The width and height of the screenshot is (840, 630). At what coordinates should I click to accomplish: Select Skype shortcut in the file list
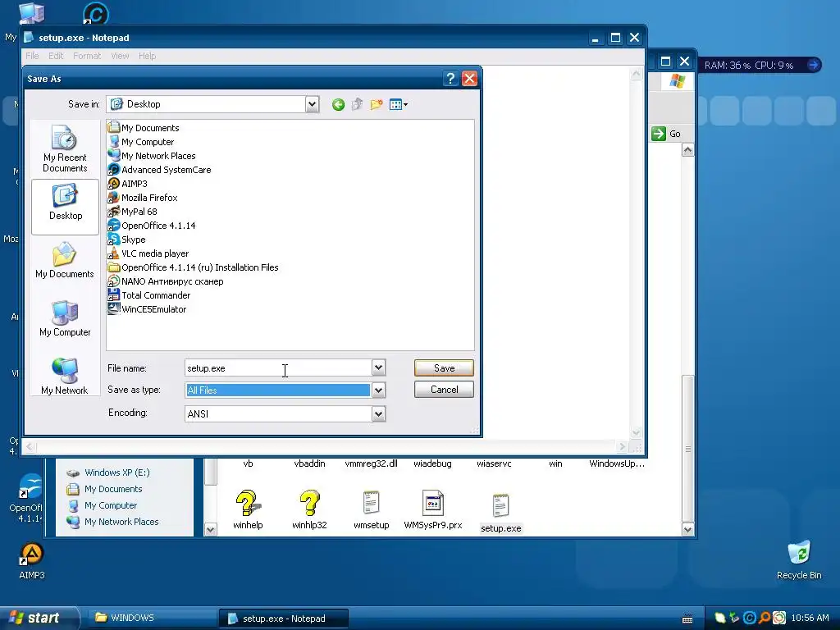[127, 239]
